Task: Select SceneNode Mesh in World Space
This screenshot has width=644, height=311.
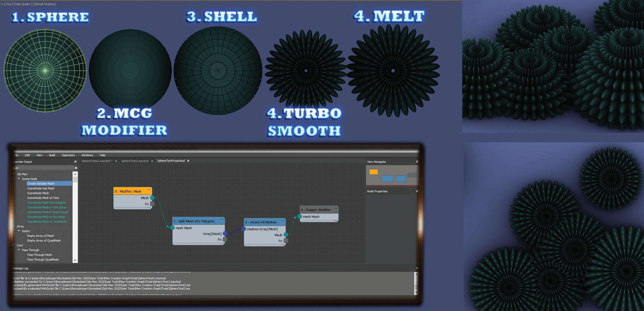Action: click(x=48, y=212)
